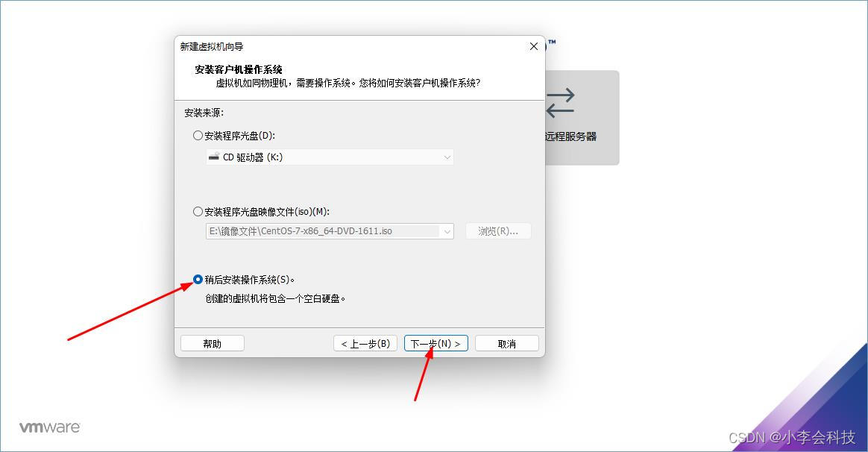The width and height of the screenshot is (868, 452).
Task: Click the remote server double-arrow icon
Action: (560, 103)
